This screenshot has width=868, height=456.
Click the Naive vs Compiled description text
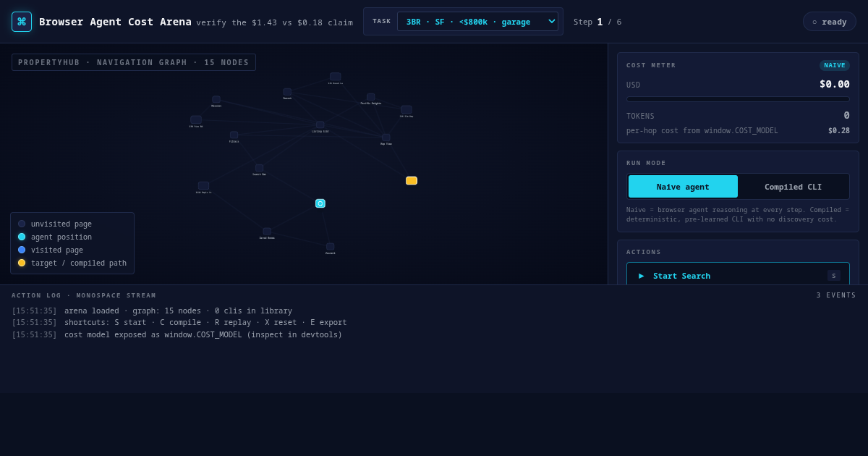coord(738,214)
